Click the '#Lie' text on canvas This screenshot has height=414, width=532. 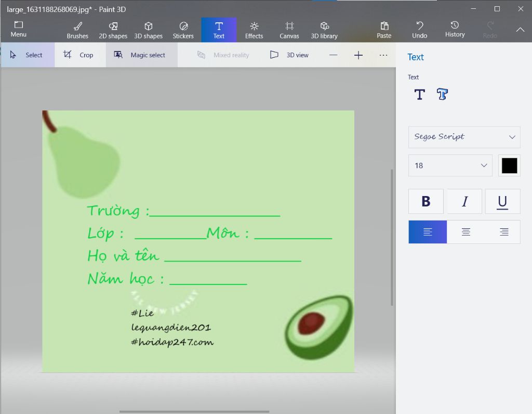[x=142, y=313]
